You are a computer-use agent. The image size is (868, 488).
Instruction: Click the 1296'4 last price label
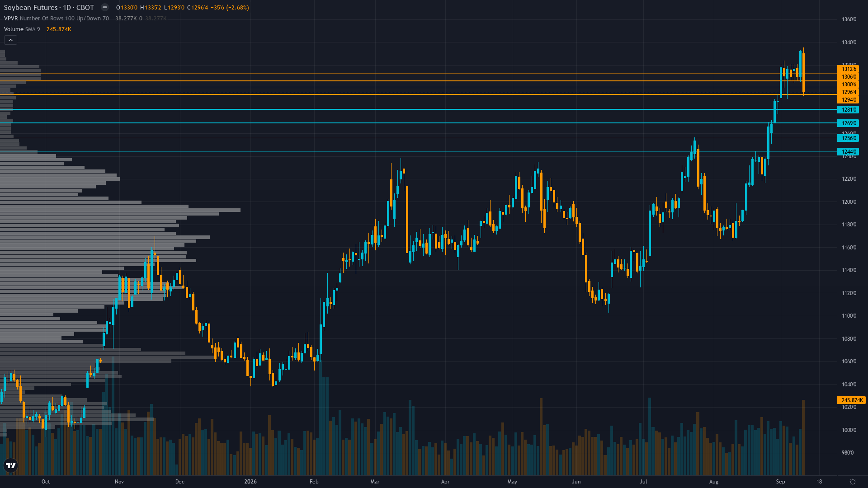[x=848, y=92]
